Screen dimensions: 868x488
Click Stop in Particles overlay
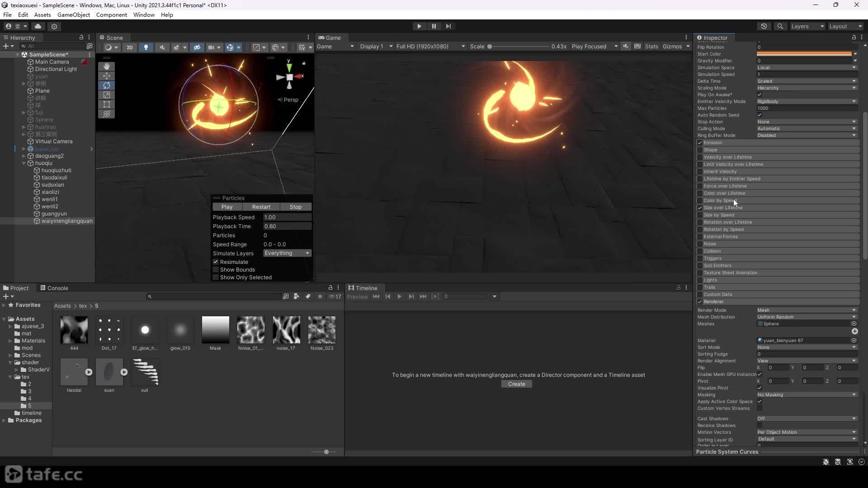[296, 207]
